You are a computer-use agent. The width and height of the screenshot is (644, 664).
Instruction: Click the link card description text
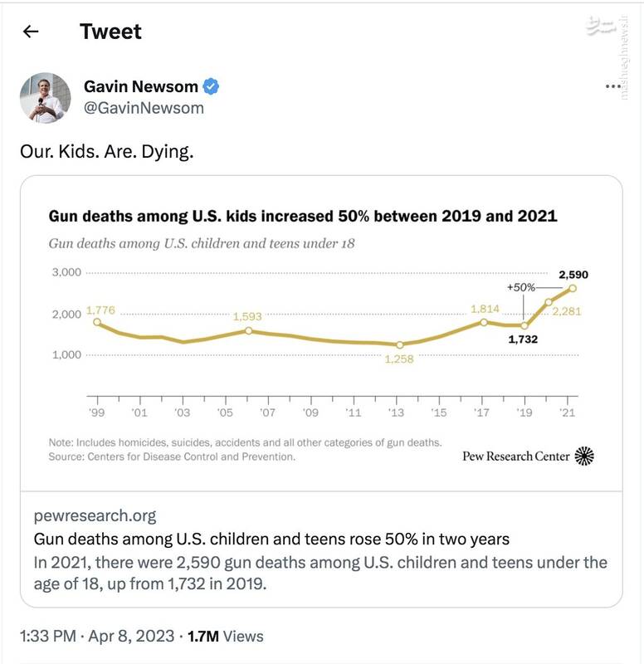320,573
